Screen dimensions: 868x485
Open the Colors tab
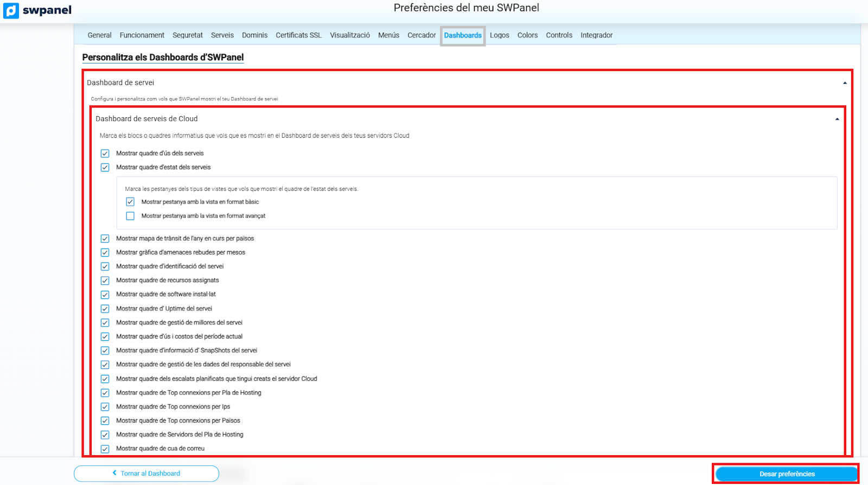point(527,35)
